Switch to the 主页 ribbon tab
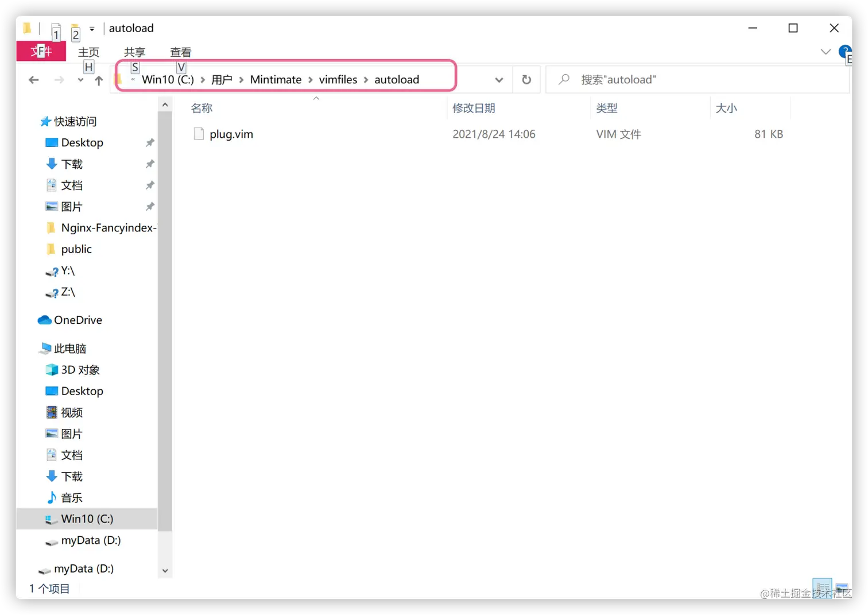 88,52
